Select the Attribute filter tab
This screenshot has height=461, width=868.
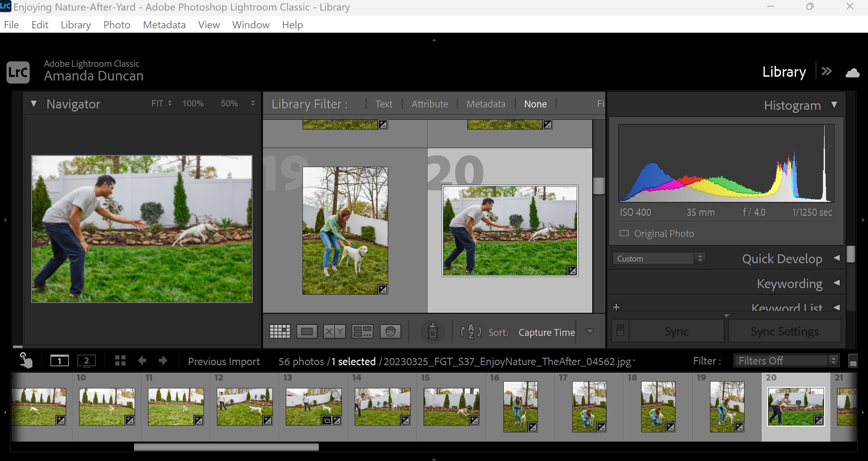[x=429, y=104]
